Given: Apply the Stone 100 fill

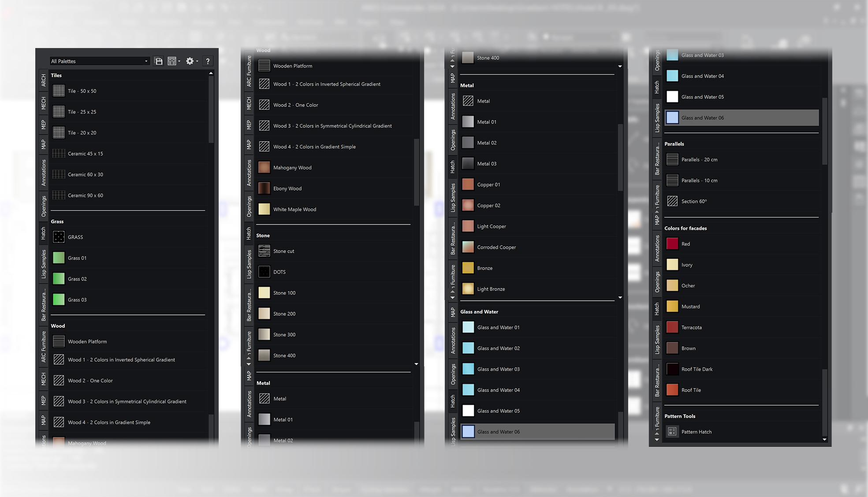Looking at the screenshot, I should 334,293.
